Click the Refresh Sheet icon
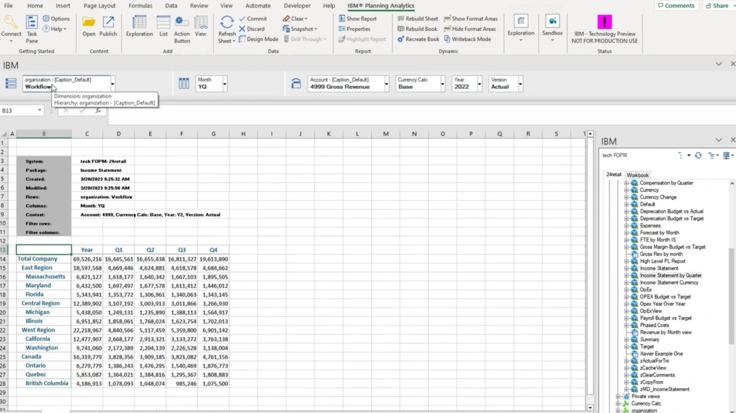The image size is (736, 413). click(x=227, y=28)
